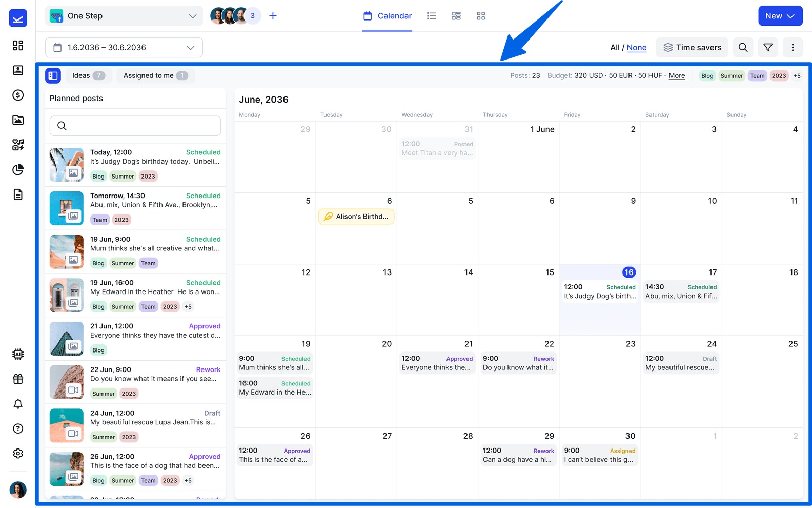Select the Calendar tab

point(387,16)
